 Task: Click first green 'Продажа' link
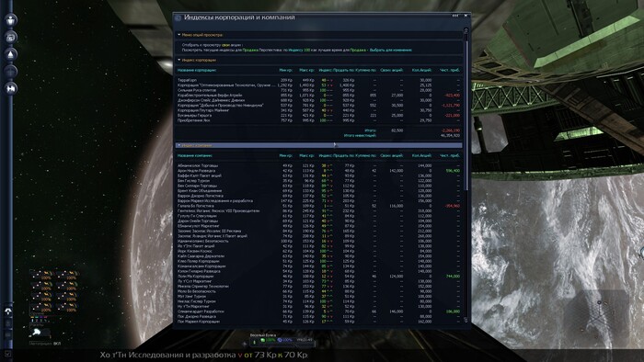pyautogui.click(x=249, y=50)
